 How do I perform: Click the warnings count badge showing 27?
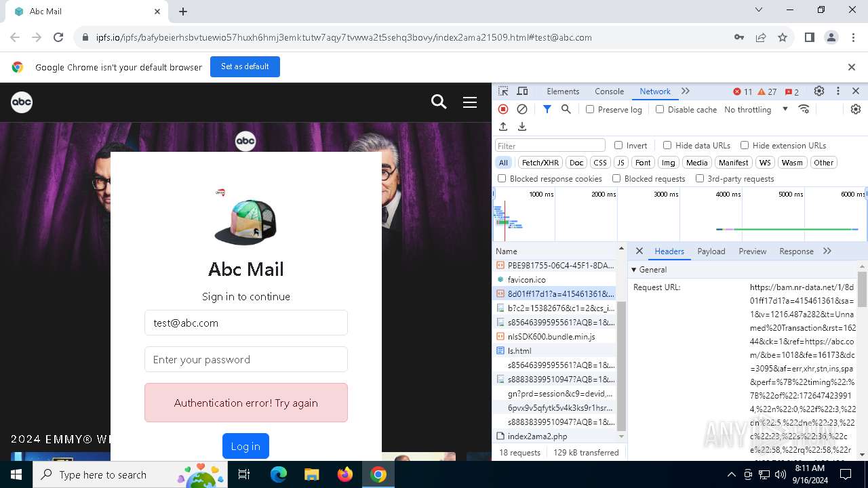point(767,91)
